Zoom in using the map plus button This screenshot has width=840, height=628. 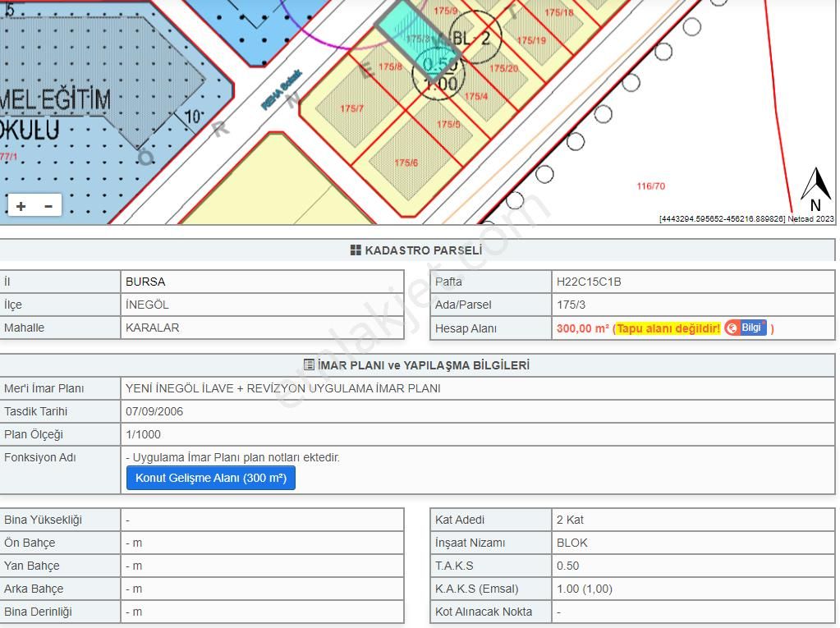point(20,204)
